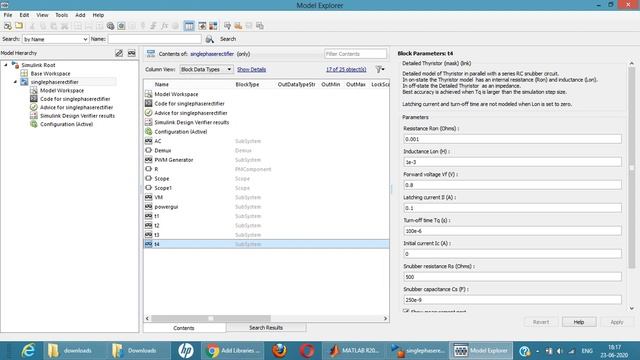640x360 pixels.
Task: Click the Forward voltage Vf field
Action: (512, 185)
